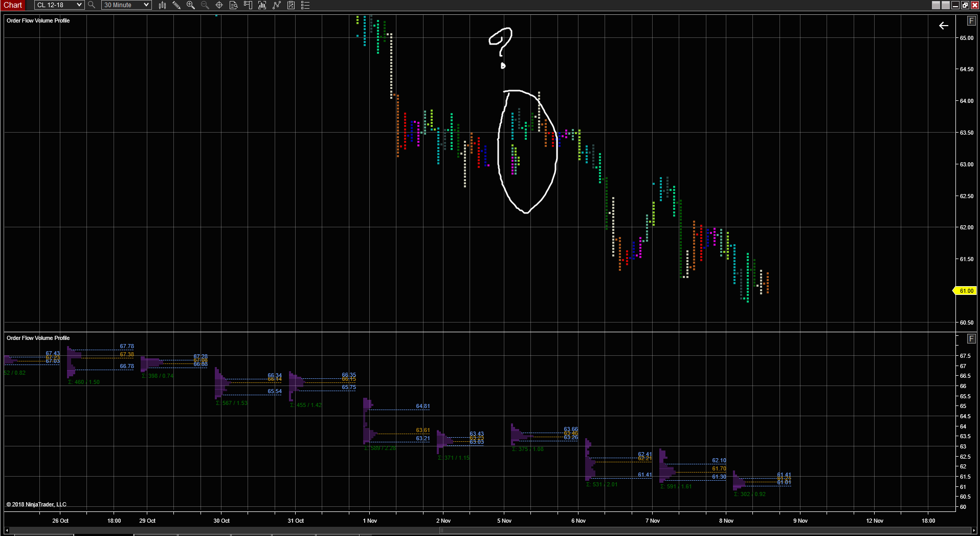Toggle the Chart Trader panel icon
The height and width of the screenshot is (536, 980).
pyautogui.click(x=248, y=5)
